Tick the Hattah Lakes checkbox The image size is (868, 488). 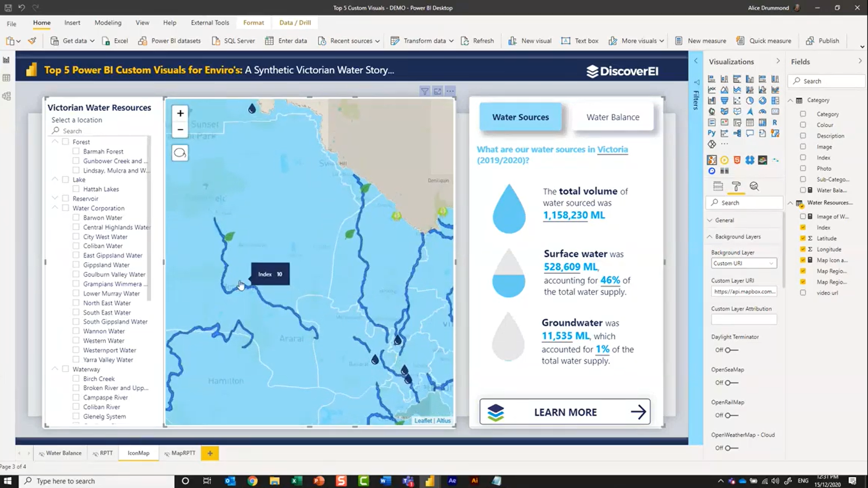pyautogui.click(x=76, y=189)
